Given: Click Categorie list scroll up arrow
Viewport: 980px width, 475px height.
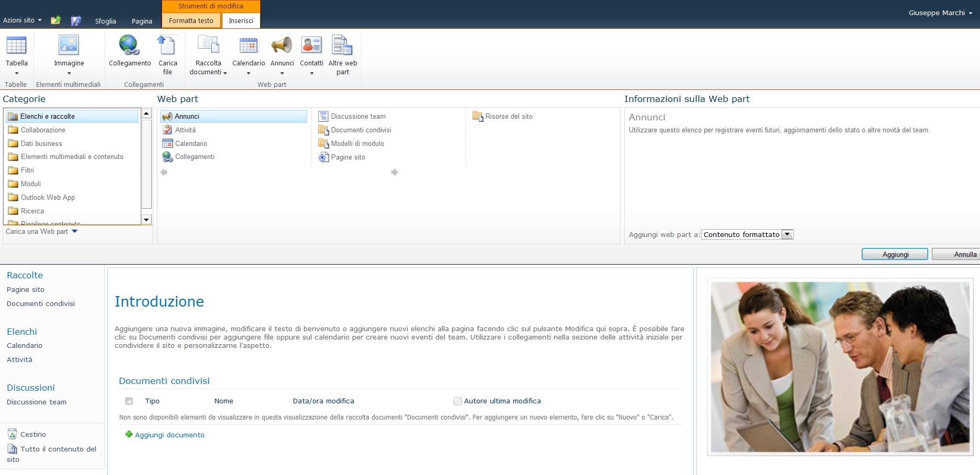Looking at the screenshot, I should 147,114.
